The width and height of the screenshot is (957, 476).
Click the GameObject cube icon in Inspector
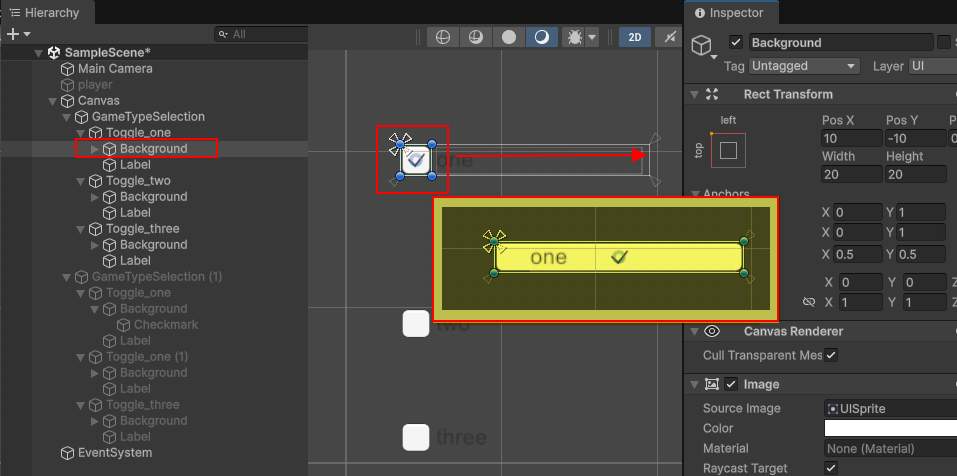coord(703,45)
